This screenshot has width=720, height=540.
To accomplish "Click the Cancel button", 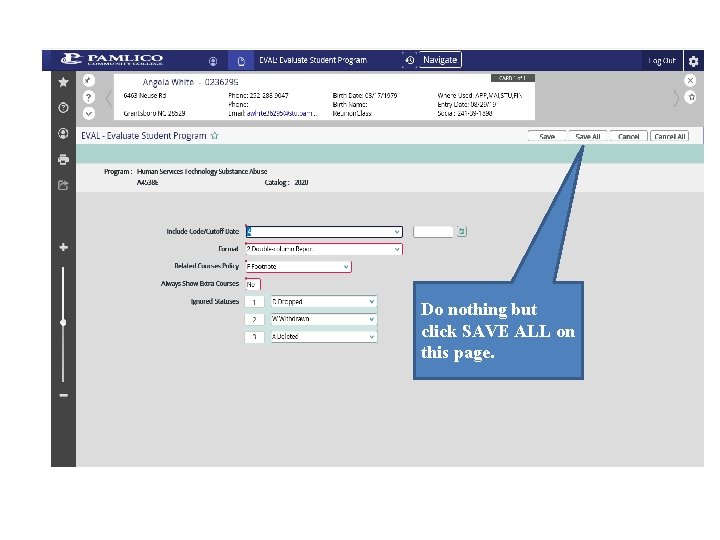I will pyautogui.click(x=629, y=136).
